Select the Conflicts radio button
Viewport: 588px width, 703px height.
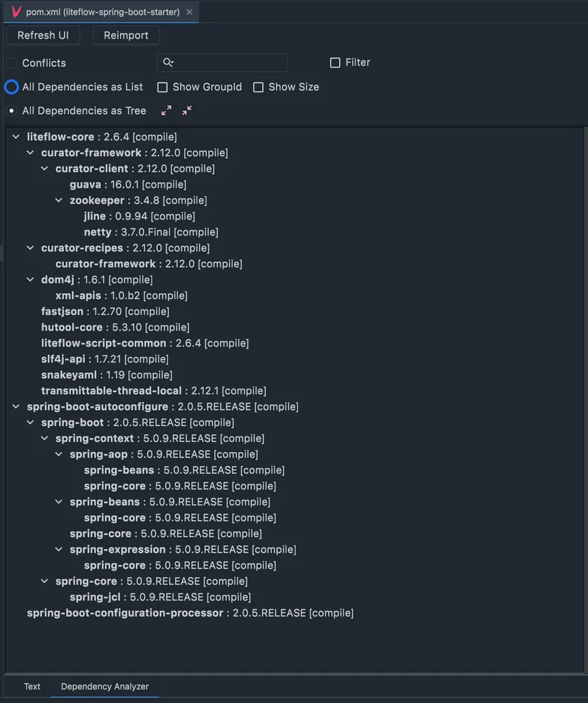[12, 63]
